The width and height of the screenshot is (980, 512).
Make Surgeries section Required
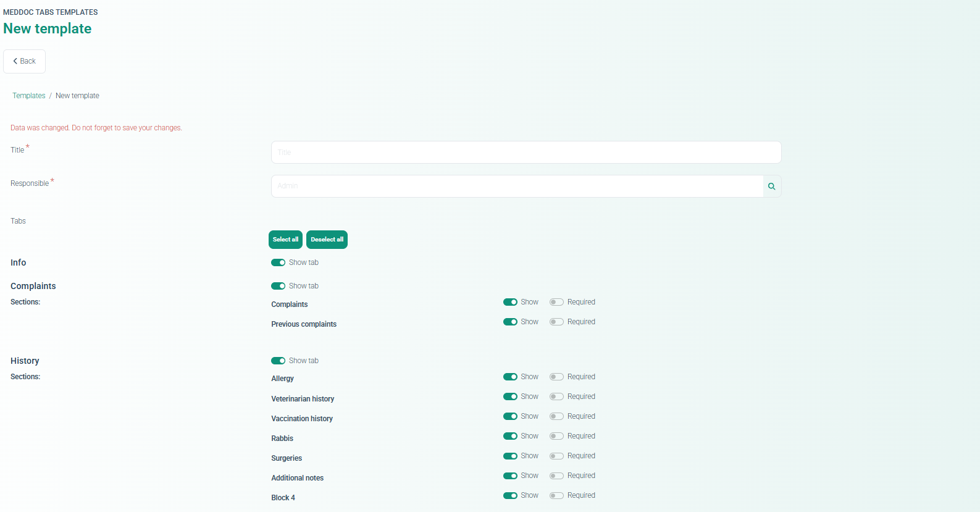point(556,456)
